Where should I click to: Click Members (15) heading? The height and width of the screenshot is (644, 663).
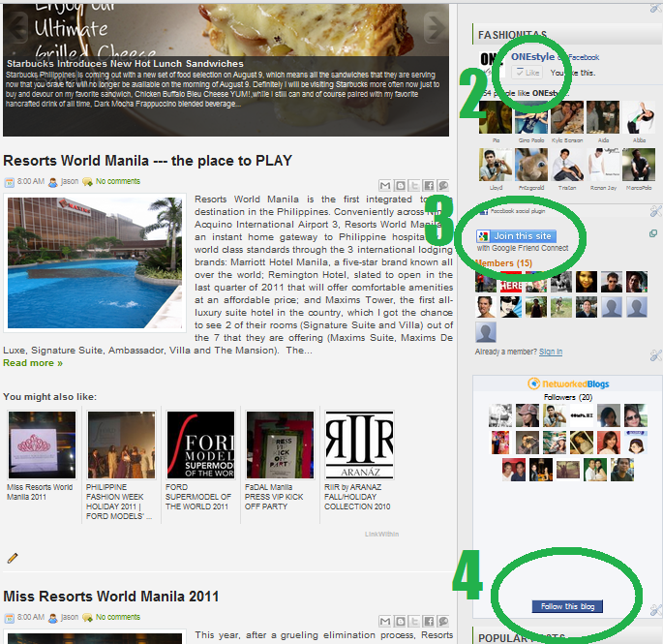click(x=503, y=263)
